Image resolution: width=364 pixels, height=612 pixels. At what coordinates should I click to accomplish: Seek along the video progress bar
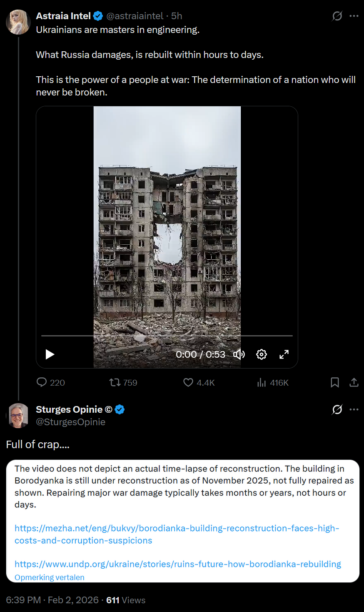coord(167,336)
